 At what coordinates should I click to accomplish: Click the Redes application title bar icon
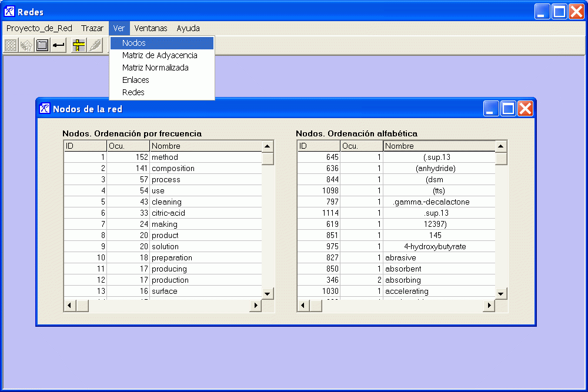[9, 12]
